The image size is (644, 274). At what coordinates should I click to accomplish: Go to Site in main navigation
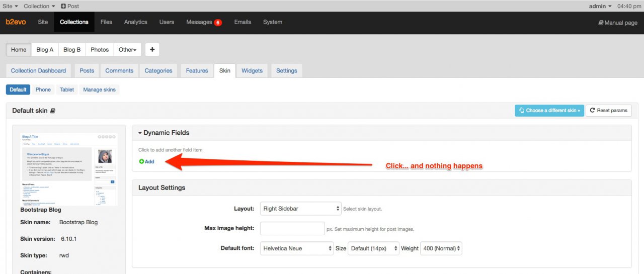(43, 22)
